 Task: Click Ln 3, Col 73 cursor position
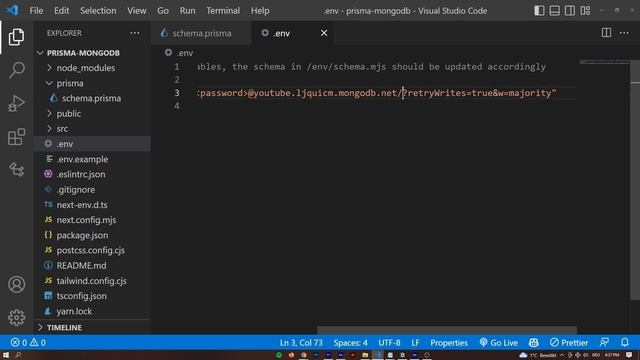tap(301, 342)
